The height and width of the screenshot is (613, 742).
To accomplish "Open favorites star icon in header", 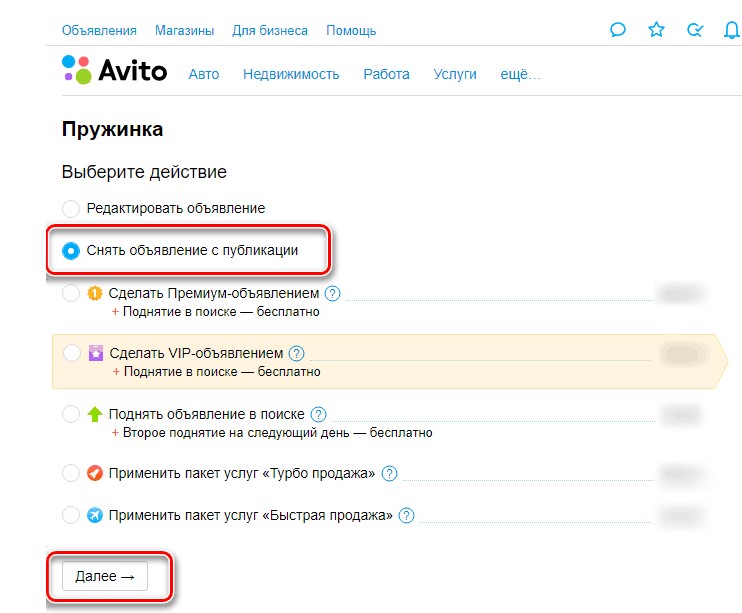I will pyautogui.click(x=656, y=30).
